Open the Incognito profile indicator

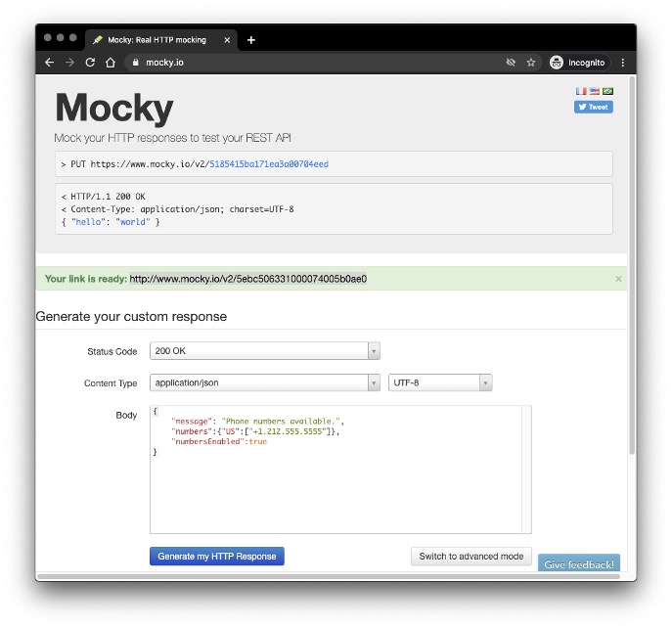577,63
